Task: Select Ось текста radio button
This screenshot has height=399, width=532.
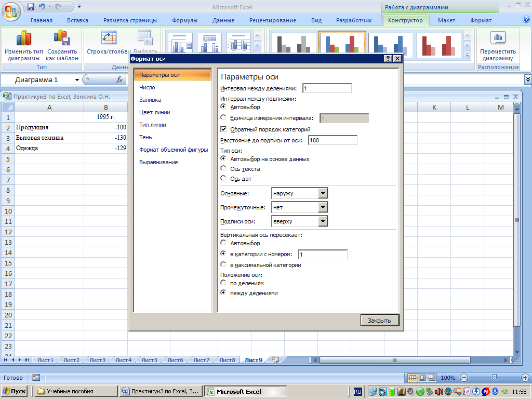Action: (x=223, y=168)
